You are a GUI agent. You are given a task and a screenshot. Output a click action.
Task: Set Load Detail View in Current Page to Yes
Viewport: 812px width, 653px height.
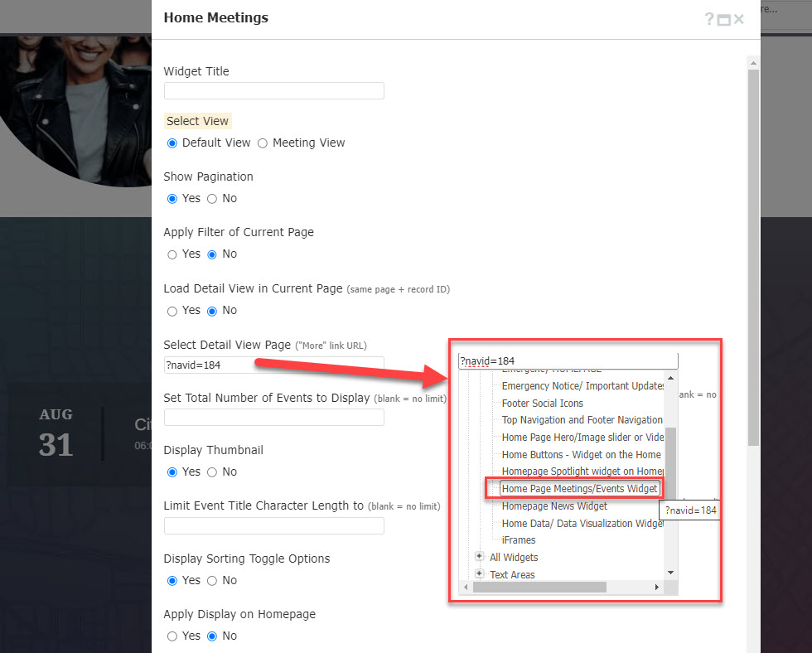pyautogui.click(x=172, y=310)
